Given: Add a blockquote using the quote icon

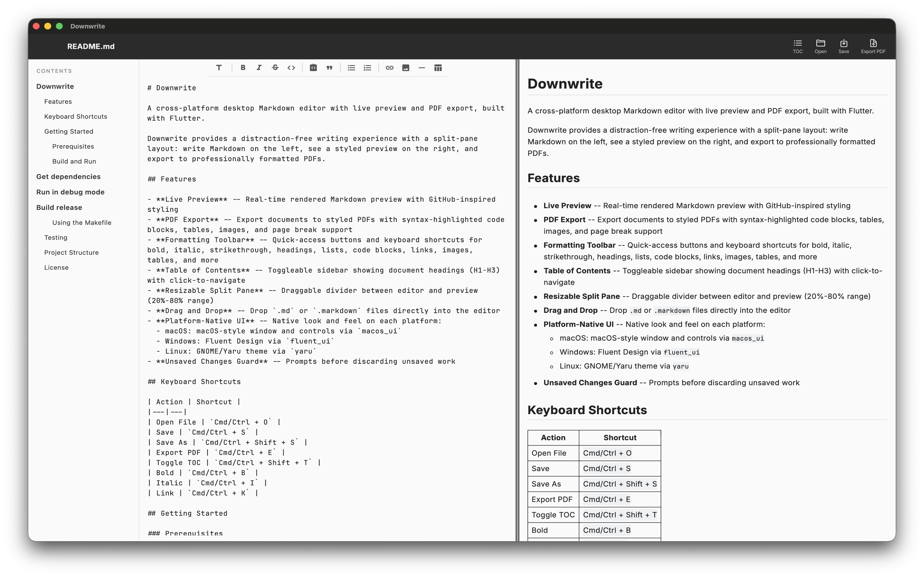Looking at the screenshot, I should tap(329, 68).
